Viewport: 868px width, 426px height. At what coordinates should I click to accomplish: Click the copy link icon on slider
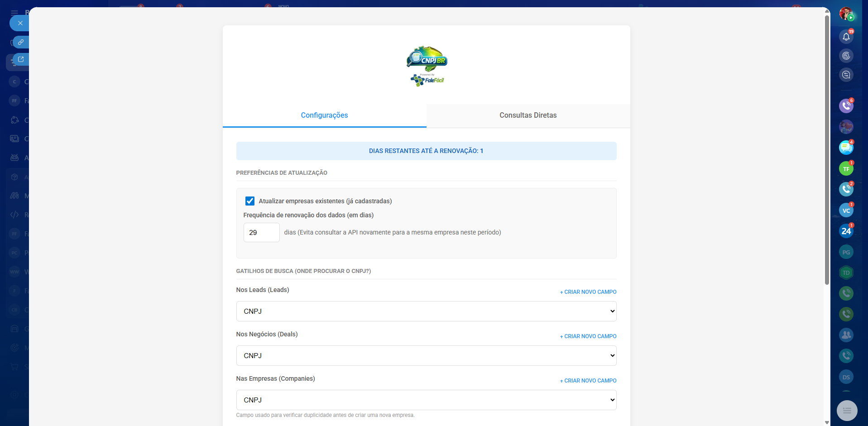tap(21, 42)
